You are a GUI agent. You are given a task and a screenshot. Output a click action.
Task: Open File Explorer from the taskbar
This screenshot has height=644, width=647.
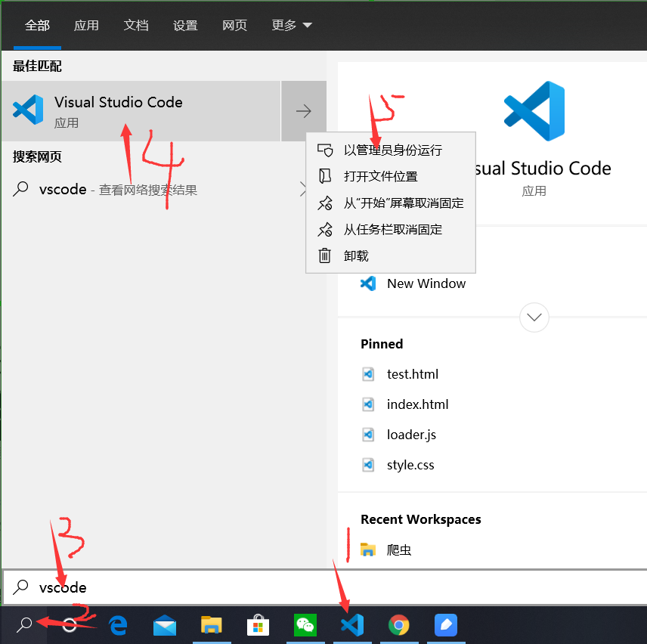tap(212, 625)
